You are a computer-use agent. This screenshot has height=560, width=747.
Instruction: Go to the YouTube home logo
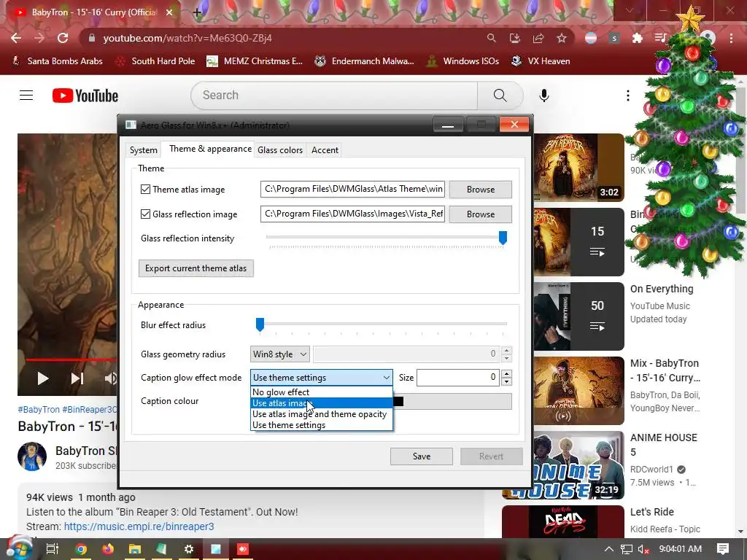tap(85, 96)
